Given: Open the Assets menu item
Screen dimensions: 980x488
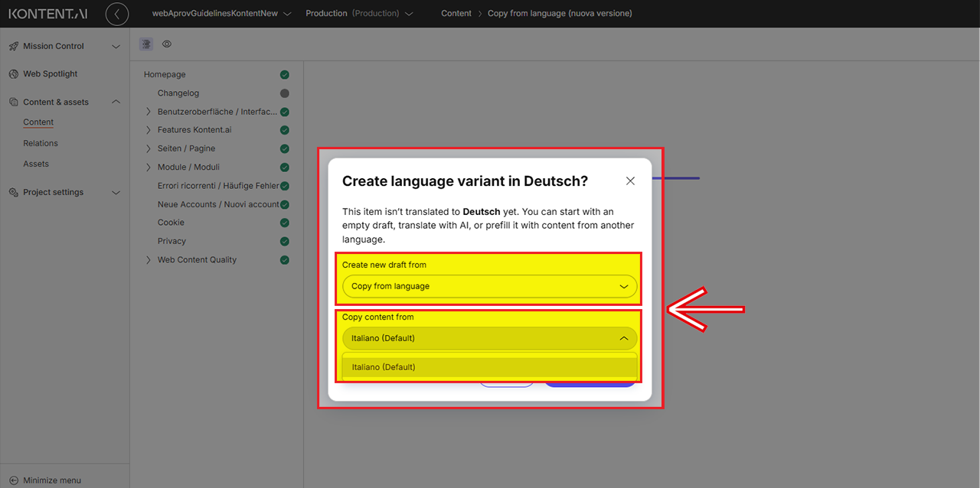Looking at the screenshot, I should pos(36,164).
